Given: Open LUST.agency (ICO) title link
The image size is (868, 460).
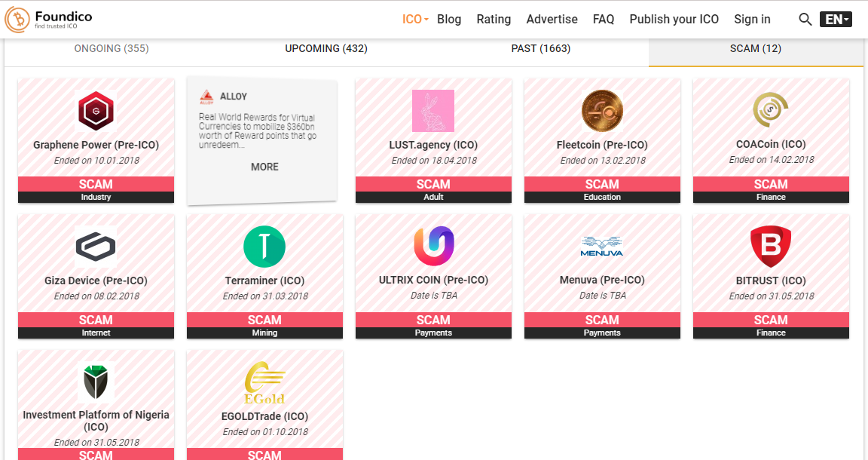Looking at the screenshot, I should (x=433, y=146).
